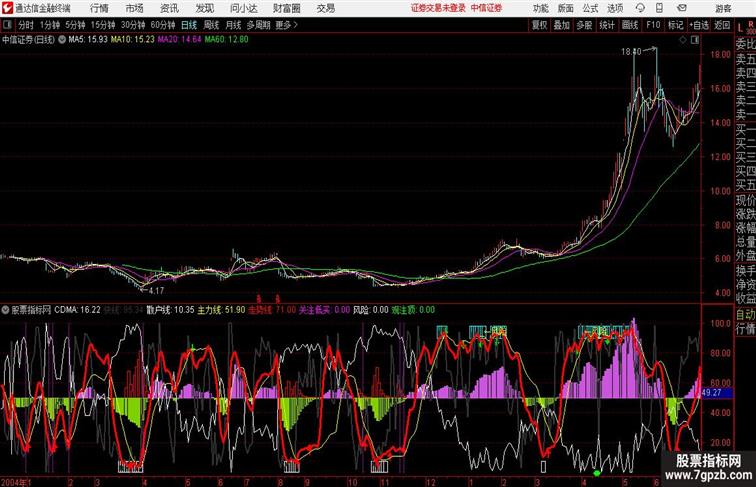Click the 18.10 high price label
The height and width of the screenshot is (487, 756).
(x=631, y=52)
